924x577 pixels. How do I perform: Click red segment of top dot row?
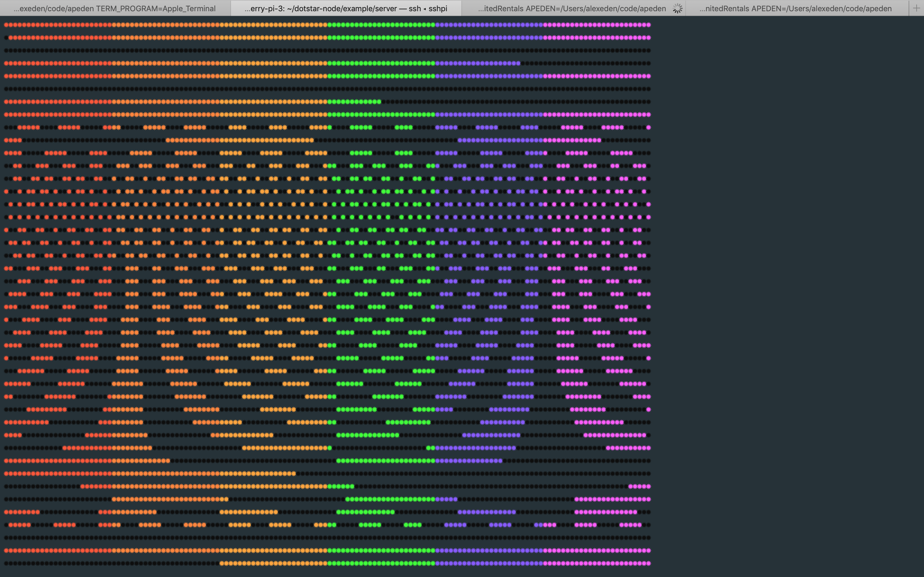tap(57, 25)
